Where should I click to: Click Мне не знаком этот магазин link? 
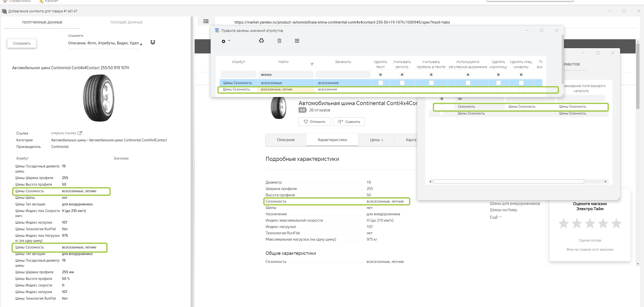click(590, 250)
